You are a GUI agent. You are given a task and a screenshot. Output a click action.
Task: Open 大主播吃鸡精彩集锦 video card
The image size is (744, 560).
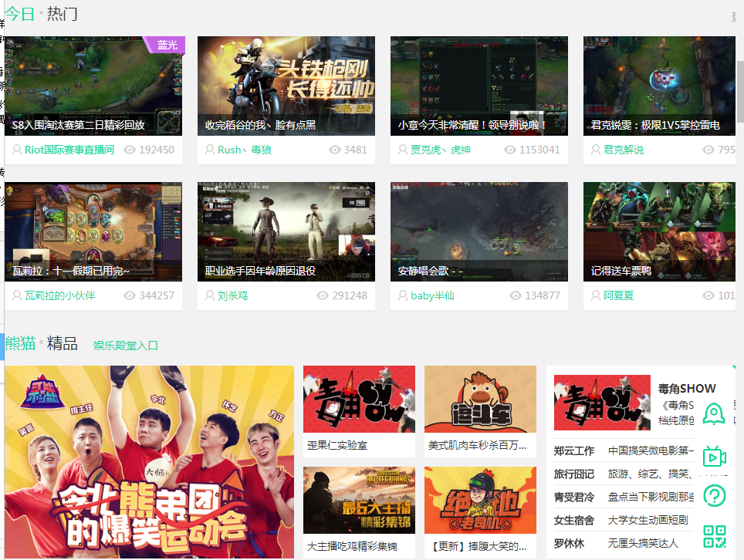tap(359, 513)
